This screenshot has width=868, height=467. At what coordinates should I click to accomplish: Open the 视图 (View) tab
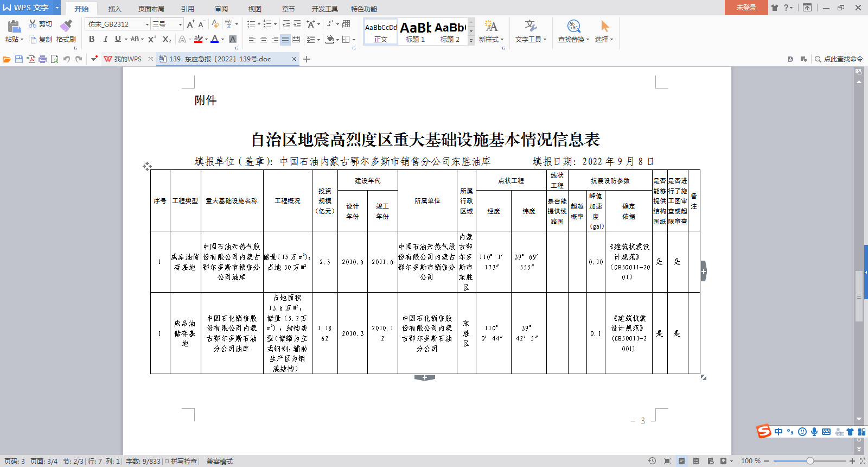(255, 9)
